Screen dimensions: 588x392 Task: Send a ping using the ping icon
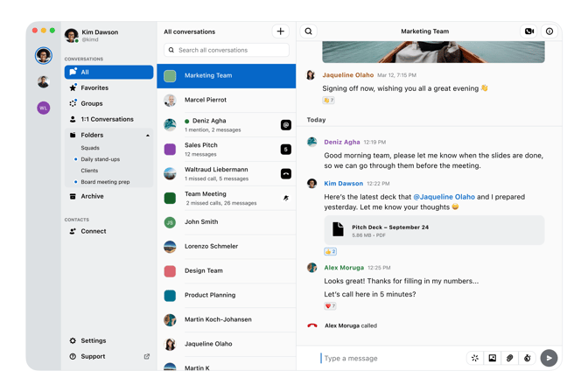[x=475, y=358]
